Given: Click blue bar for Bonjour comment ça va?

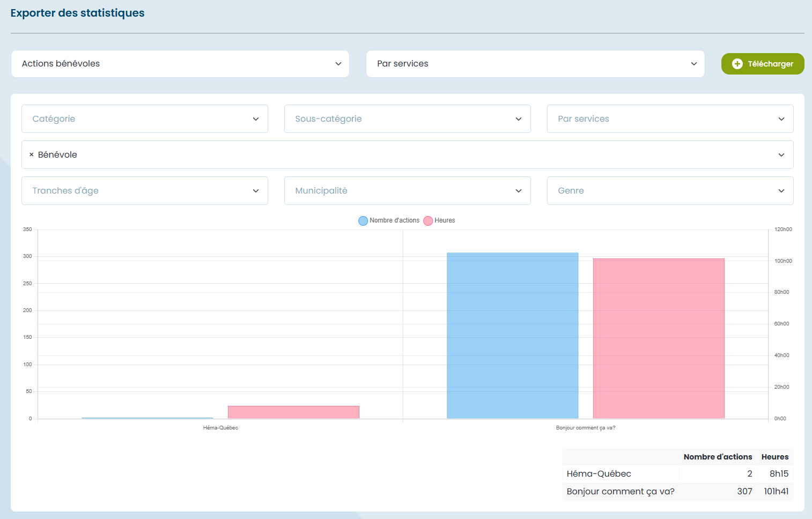Looking at the screenshot, I should (x=512, y=335).
